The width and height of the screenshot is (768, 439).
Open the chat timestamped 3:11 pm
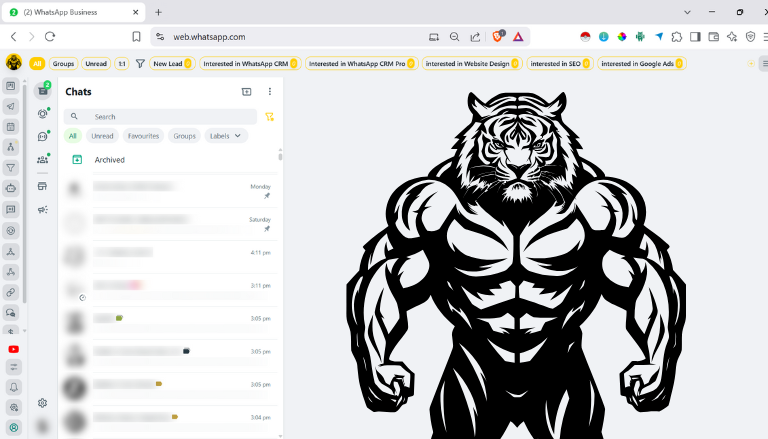click(x=170, y=290)
